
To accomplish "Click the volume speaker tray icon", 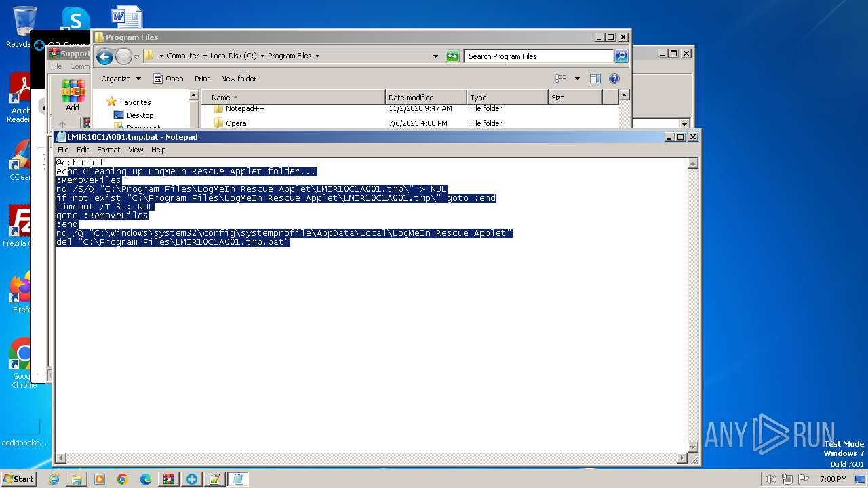I will tap(771, 479).
